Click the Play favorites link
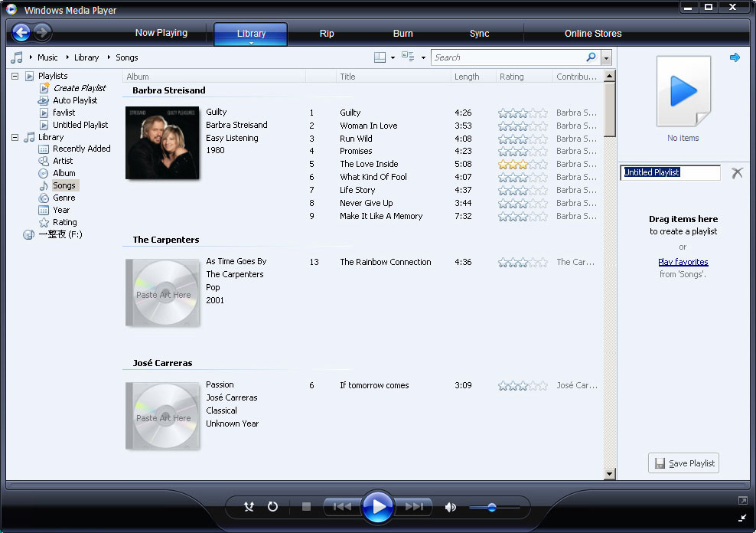Image resolution: width=756 pixels, height=533 pixels. point(683,262)
